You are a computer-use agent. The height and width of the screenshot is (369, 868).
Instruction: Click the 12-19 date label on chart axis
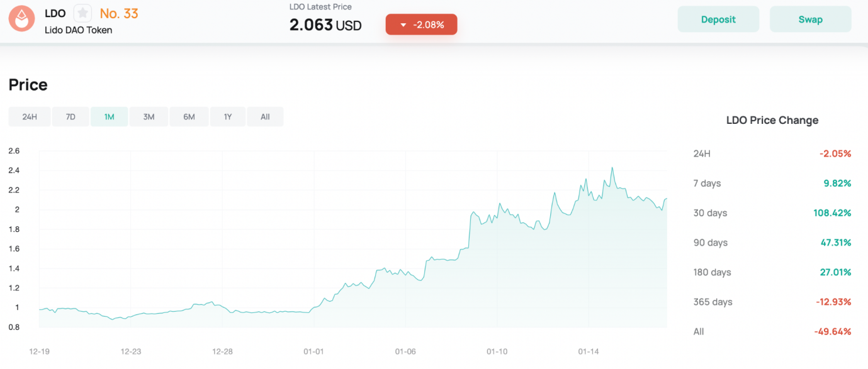39,351
